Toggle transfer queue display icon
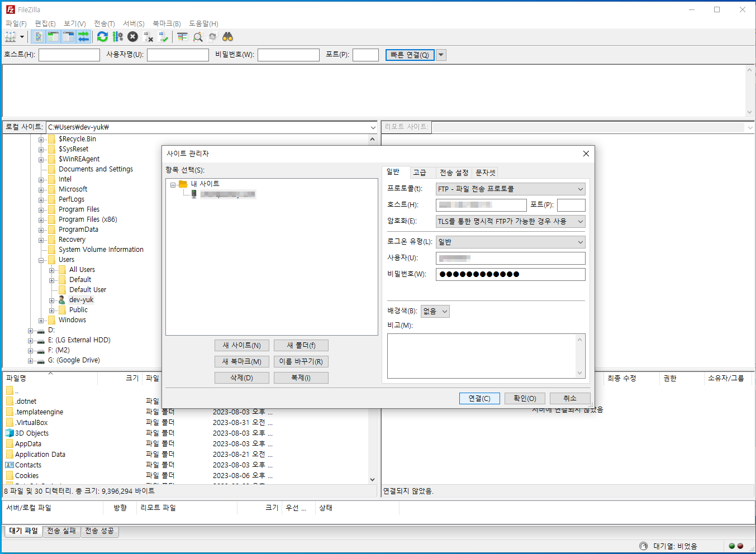This screenshot has height=554, width=756. pos(83,37)
